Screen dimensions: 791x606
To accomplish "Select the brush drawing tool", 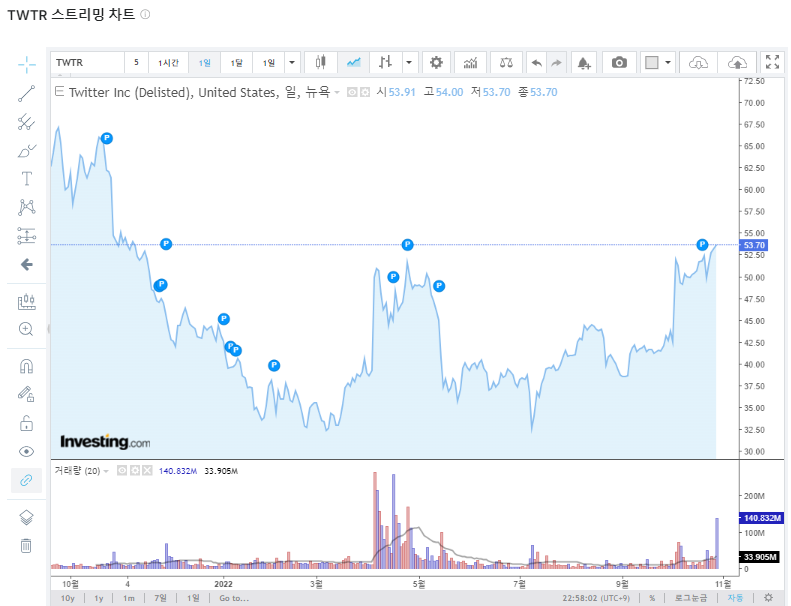I will coord(27,150).
